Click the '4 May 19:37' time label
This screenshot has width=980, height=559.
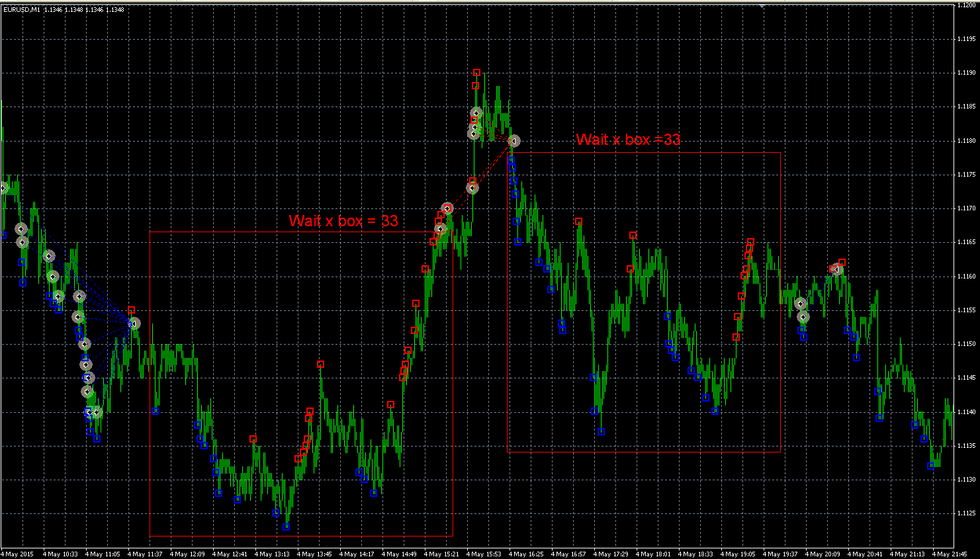(x=780, y=554)
